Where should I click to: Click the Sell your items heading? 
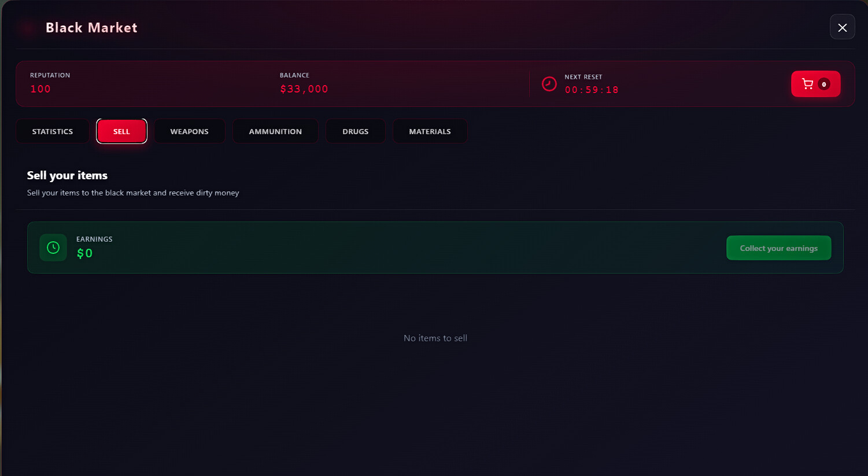(x=67, y=175)
